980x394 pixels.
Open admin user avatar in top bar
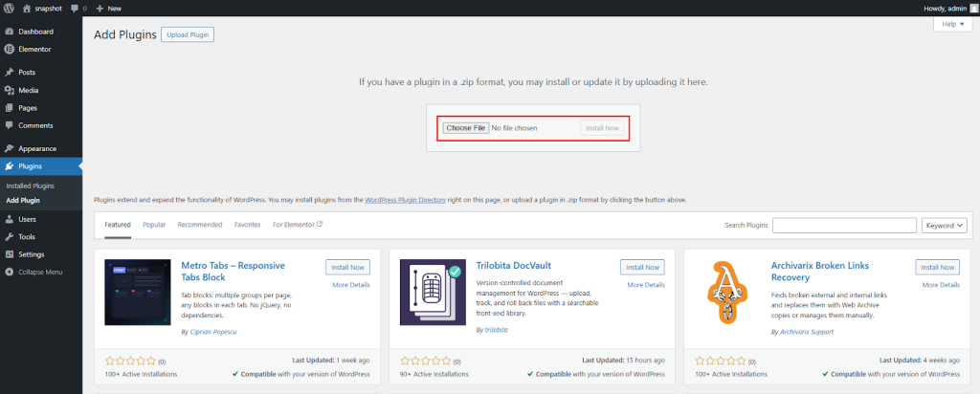point(973,9)
